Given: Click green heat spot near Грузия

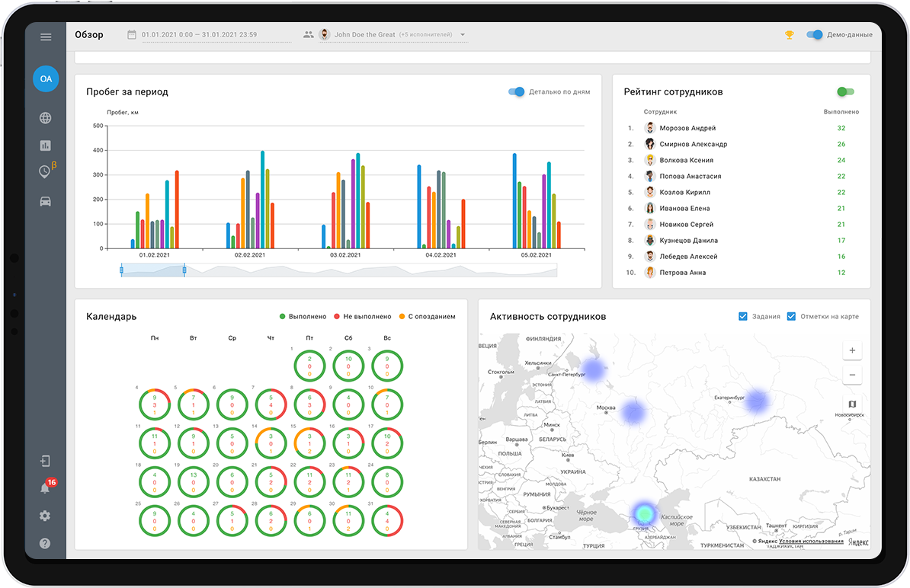Looking at the screenshot, I should [644, 513].
